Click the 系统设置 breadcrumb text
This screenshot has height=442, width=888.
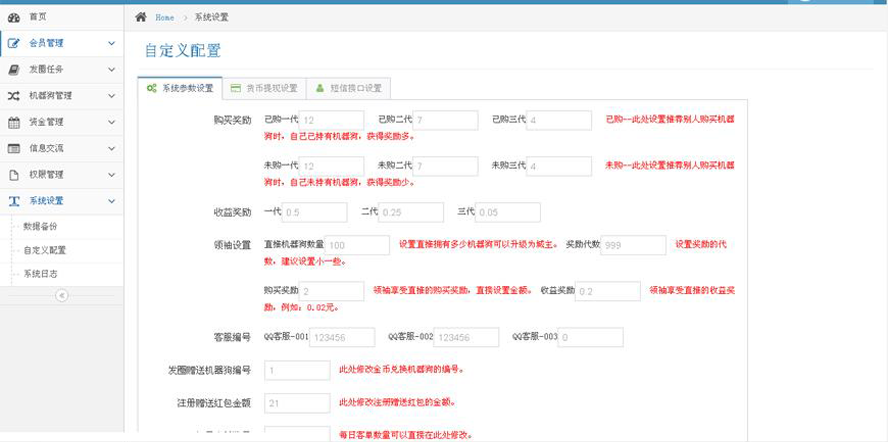[211, 18]
